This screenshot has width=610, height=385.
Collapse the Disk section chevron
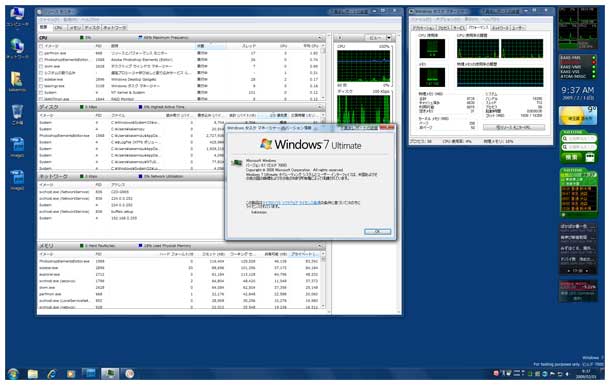tap(320, 107)
